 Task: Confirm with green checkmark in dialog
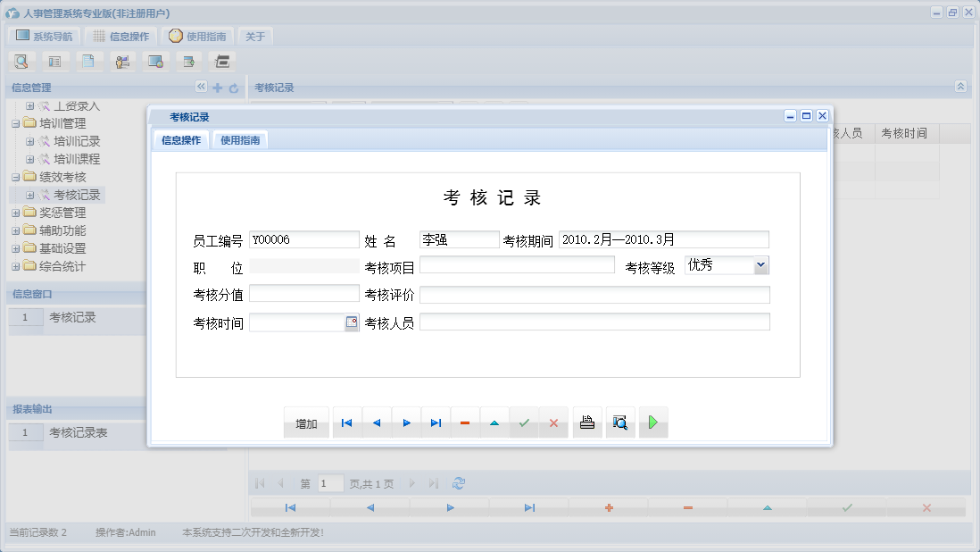point(524,423)
